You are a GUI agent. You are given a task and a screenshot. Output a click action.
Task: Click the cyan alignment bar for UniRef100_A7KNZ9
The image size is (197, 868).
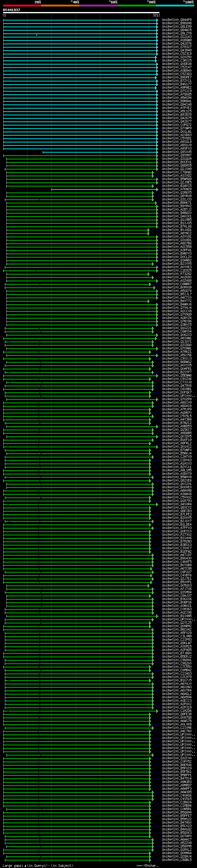click(105, 189)
